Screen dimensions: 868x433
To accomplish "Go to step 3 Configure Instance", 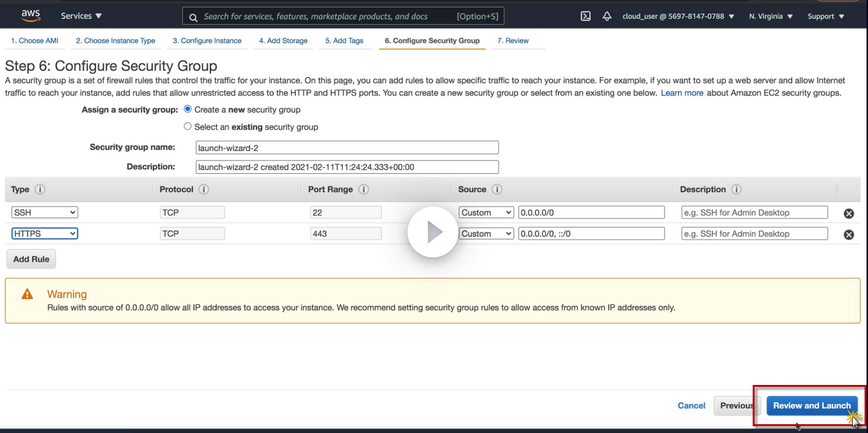I will pyautogui.click(x=207, y=41).
